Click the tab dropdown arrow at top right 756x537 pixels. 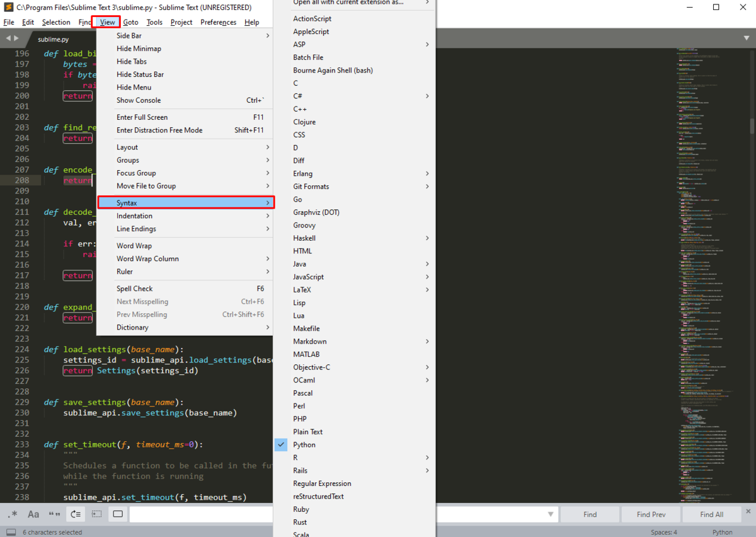point(747,38)
